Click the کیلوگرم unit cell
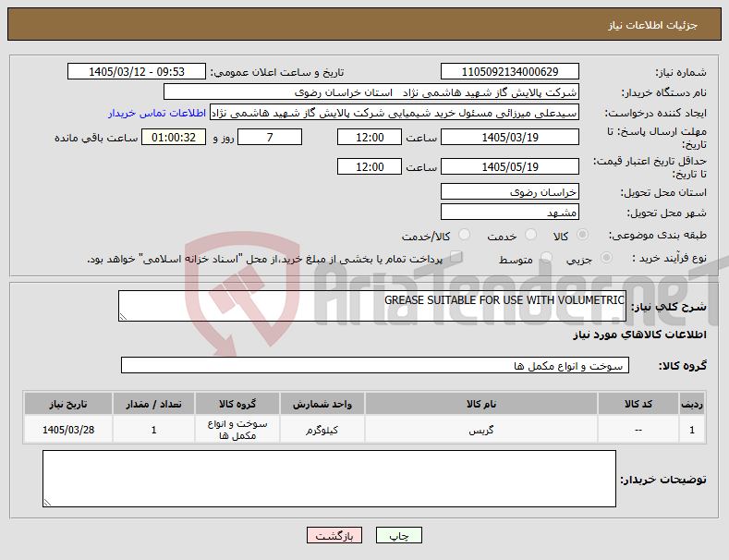 click(x=322, y=430)
